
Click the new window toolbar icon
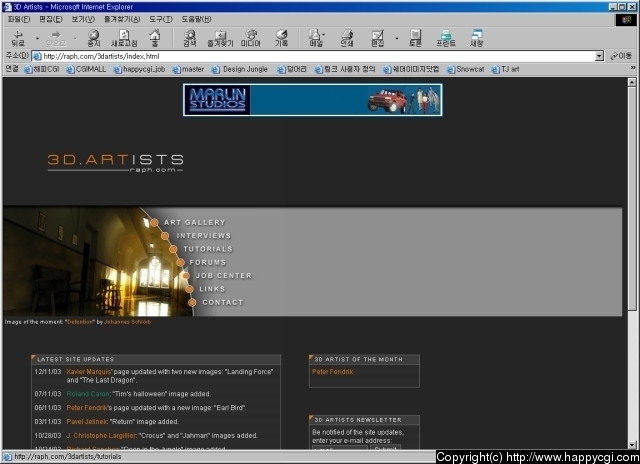pyautogui.click(x=476, y=38)
